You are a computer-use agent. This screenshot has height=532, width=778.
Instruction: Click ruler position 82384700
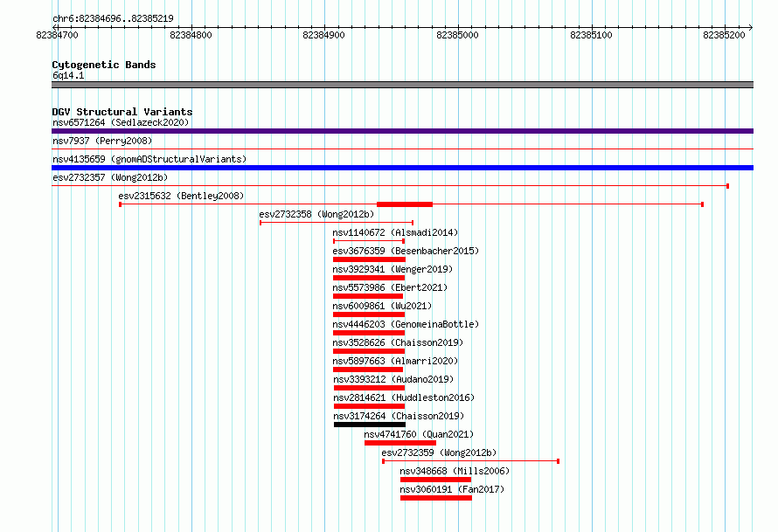[57, 35]
